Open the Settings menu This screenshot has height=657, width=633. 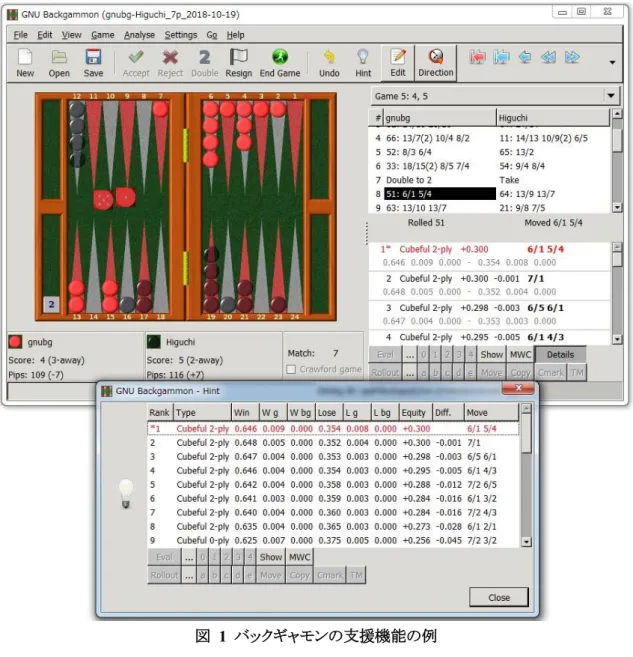click(181, 35)
